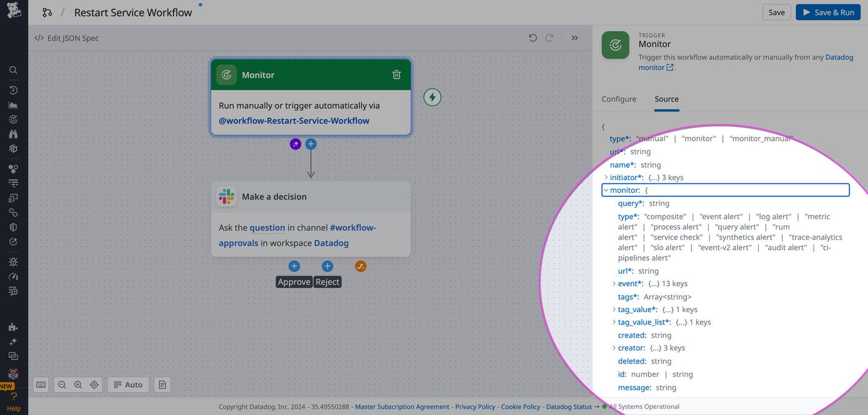The height and width of the screenshot is (415, 868).
Task: Click the center/fit view target icon
Action: (94, 385)
